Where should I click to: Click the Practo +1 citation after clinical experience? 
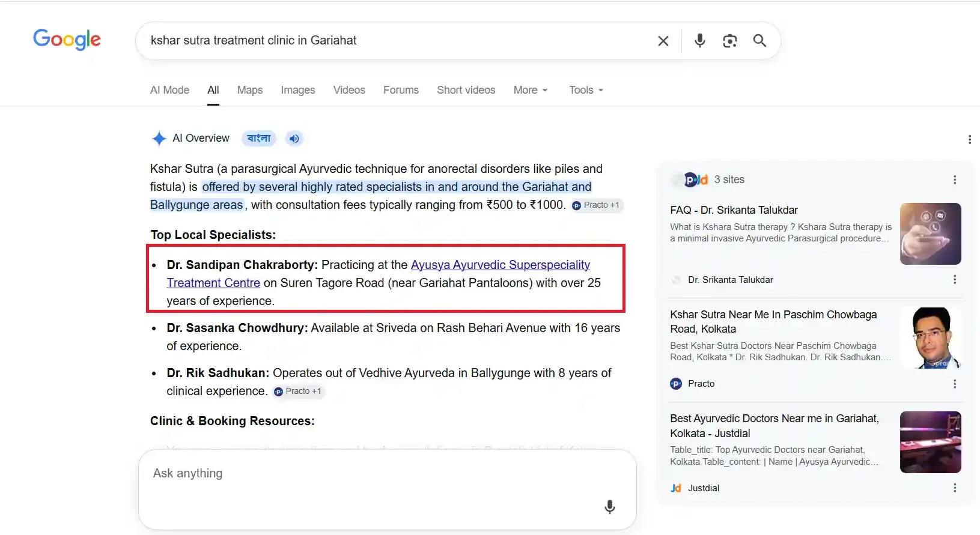(299, 391)
